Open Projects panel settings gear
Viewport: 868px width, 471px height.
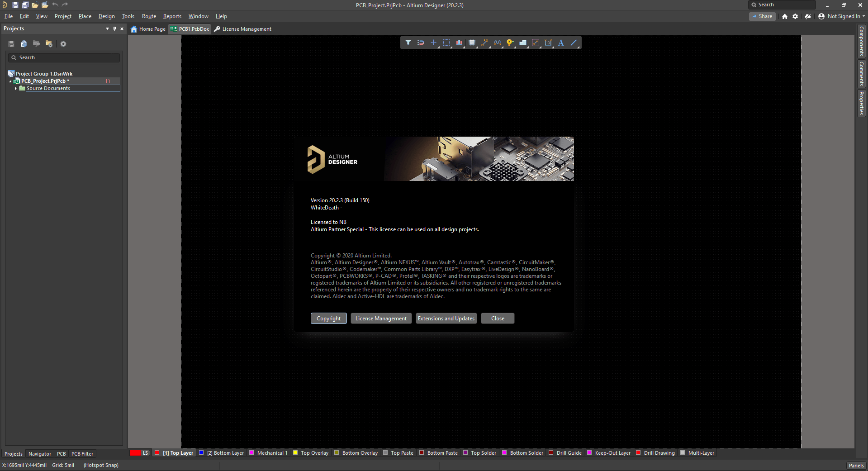point(63,44)
